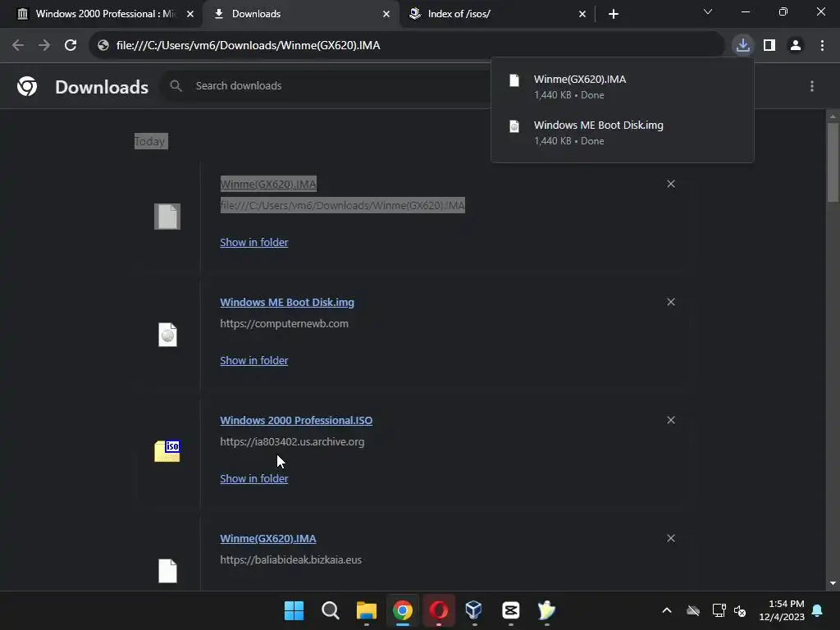
Task: Click the Today date heading
Action: (150, 141)
